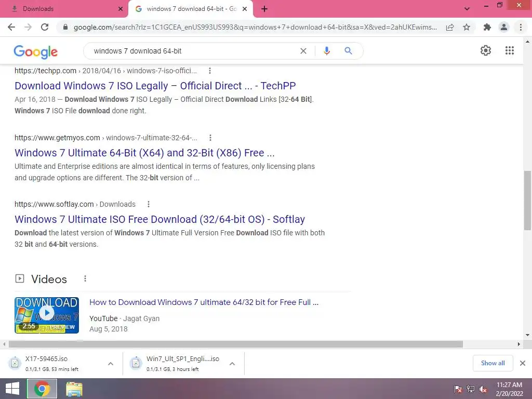Close the windows 7 download search tab
The height and width of the screenshot is (399, 532).
[x=245, y=9]
